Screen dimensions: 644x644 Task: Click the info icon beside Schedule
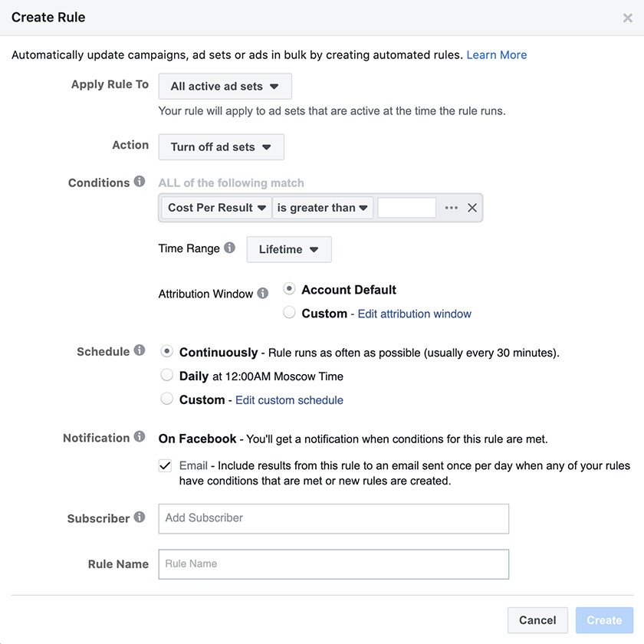coord(140,350)
